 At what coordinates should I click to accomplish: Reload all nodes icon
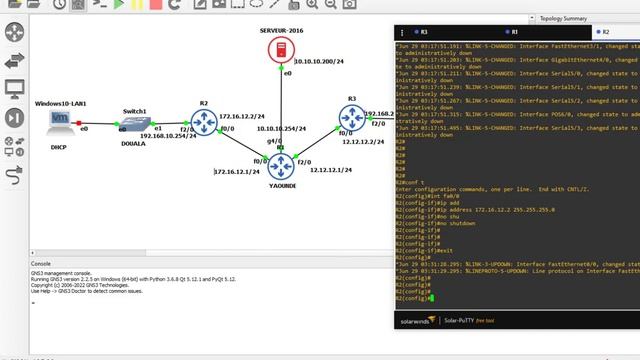click(x=174, y=4)
